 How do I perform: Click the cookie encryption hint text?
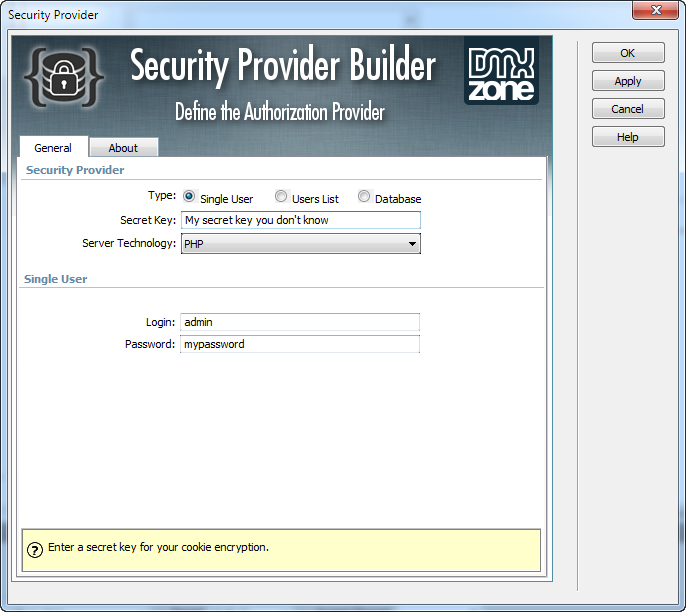click(x=158, y=547)
